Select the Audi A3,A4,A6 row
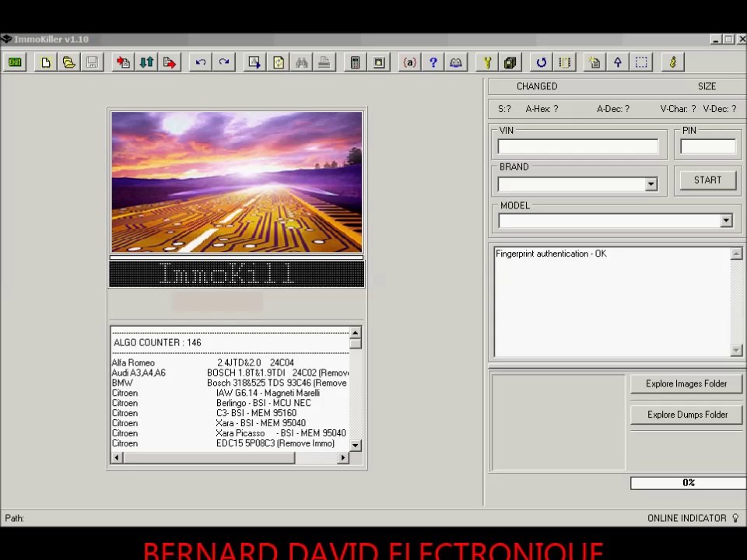The height and width of the screenshot is (560, 747). pos(230,373)
